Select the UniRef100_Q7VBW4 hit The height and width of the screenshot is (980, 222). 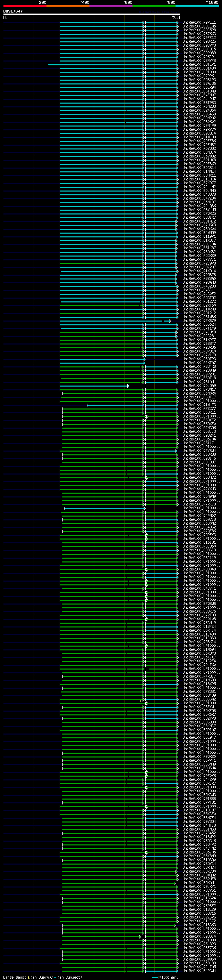199,451
